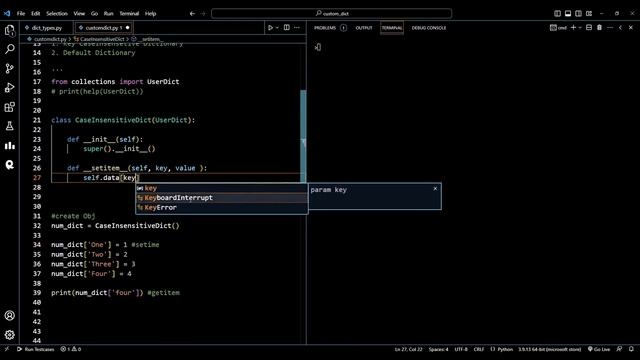The width and height of the screenshot is (640, 360).
Task: Run the Python file with play button
Action: pos(270,28)
